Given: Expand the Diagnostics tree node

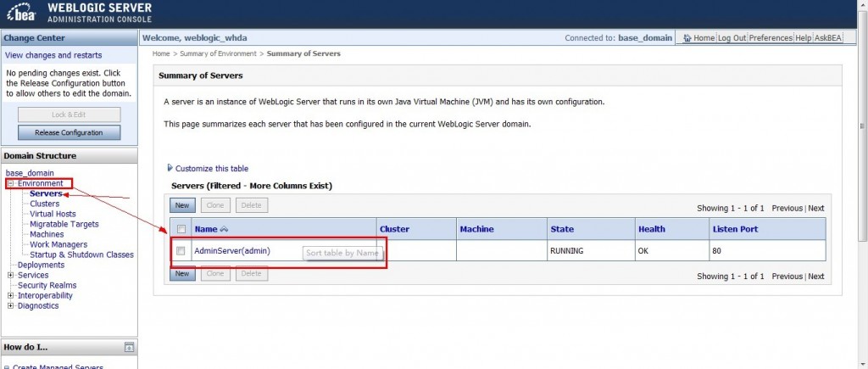Looking at the screenshot, I should pyautogui.click(x=10, y=305).
